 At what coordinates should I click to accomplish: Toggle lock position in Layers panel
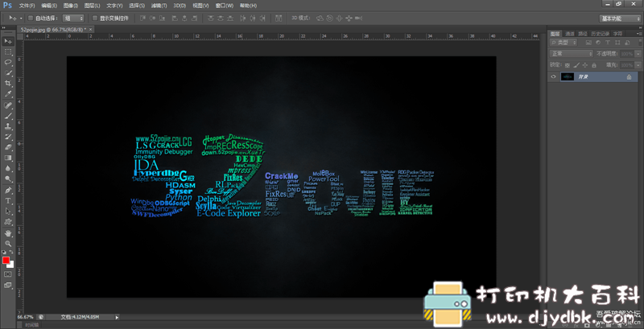click(x=585, y=65)
